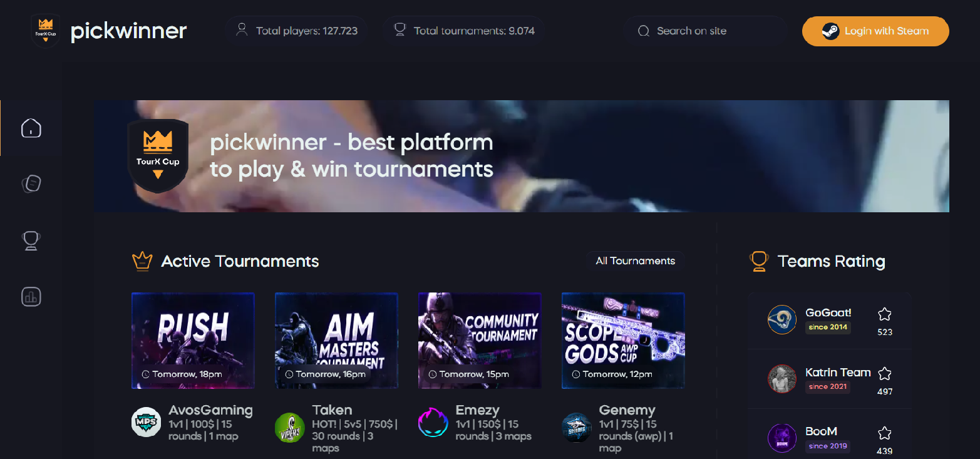Open the home sidebar icon
980x459 pixels.
point(31,128)
